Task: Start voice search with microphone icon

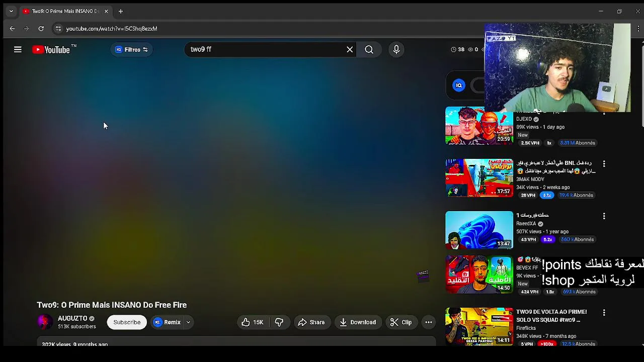Action: (x=396, y=49)
